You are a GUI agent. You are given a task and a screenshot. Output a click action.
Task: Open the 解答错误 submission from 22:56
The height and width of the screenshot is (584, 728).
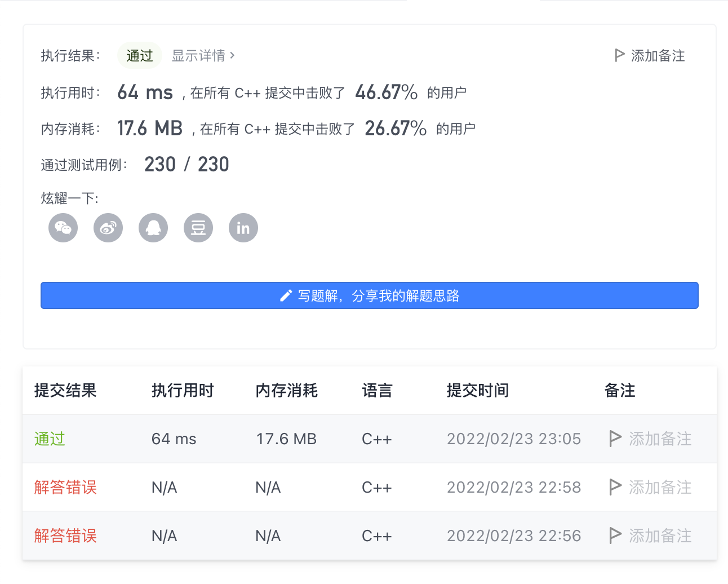[x=65, y=536]
